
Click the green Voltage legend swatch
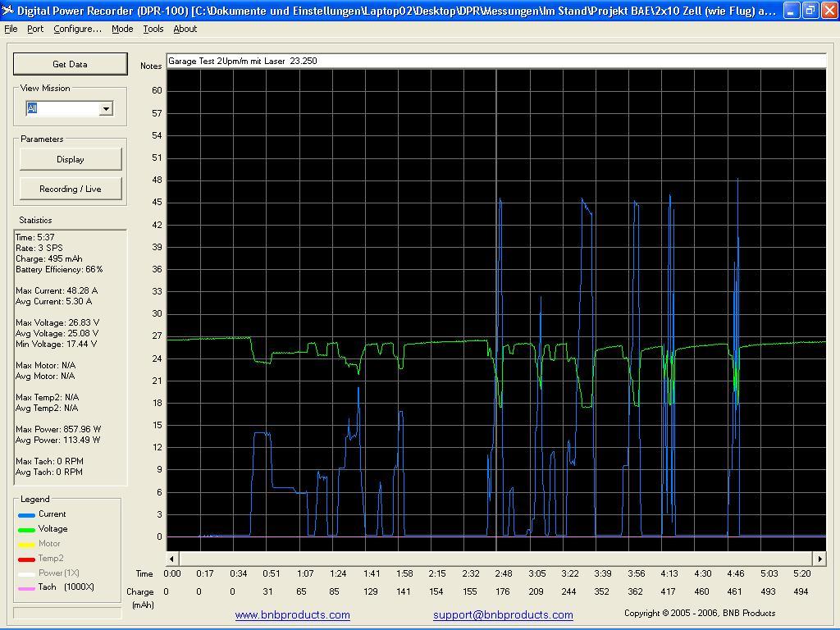[x=27, y=530]
